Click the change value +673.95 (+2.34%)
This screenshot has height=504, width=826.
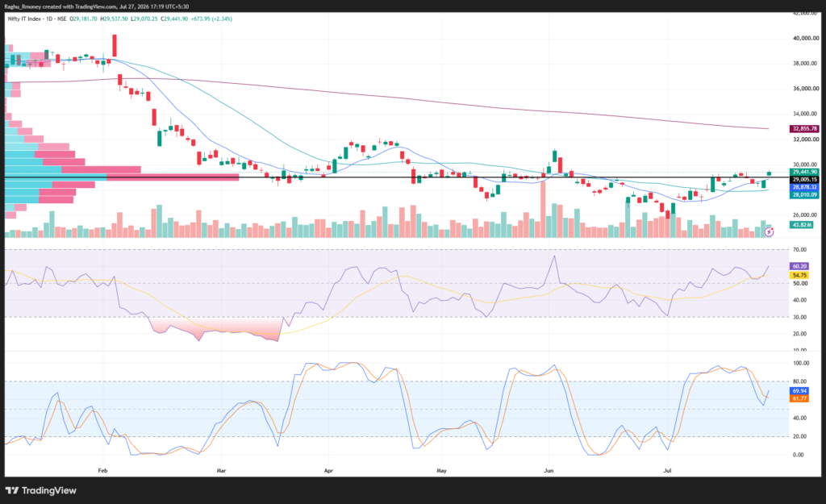click(211, 19)
